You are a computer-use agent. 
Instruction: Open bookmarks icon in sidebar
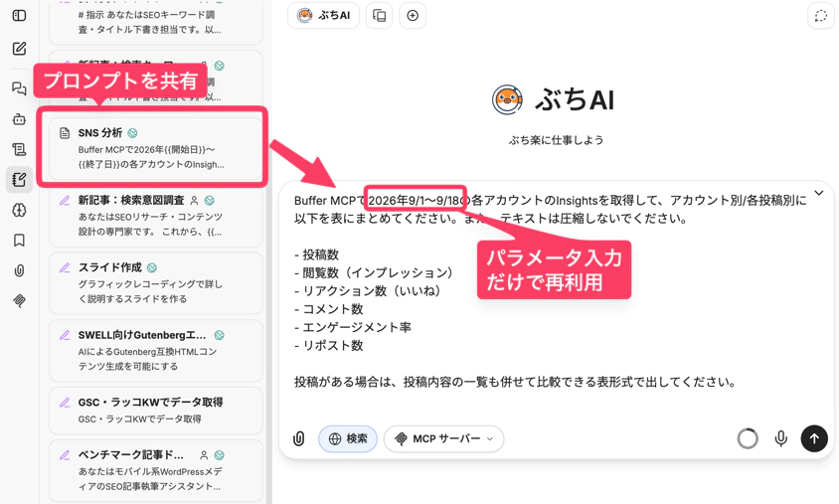click(x=19, y=241)
